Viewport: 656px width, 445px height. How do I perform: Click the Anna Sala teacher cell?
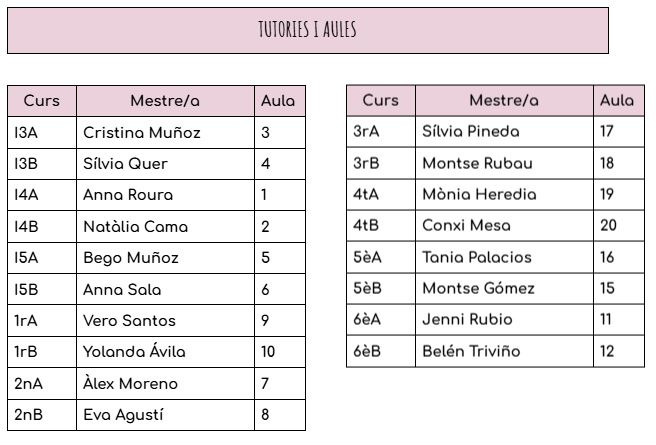[164, 290]
